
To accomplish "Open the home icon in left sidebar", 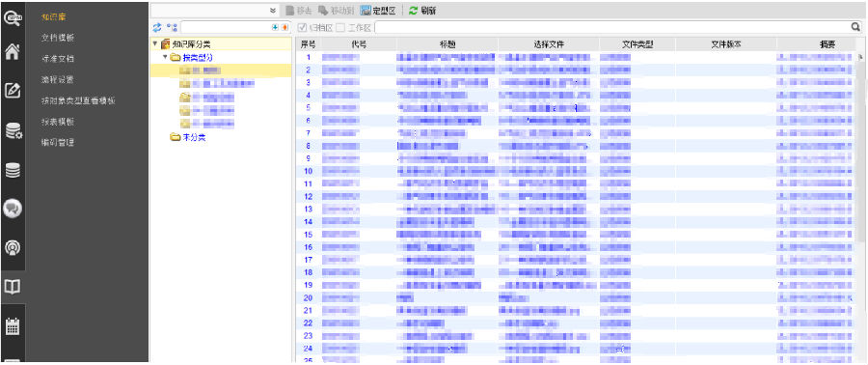I will pyautogui.click(x=13, y=52).
